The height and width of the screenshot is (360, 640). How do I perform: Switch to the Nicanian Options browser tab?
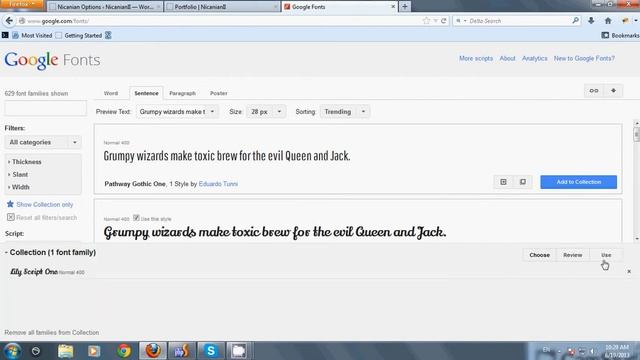coord(105,7)
